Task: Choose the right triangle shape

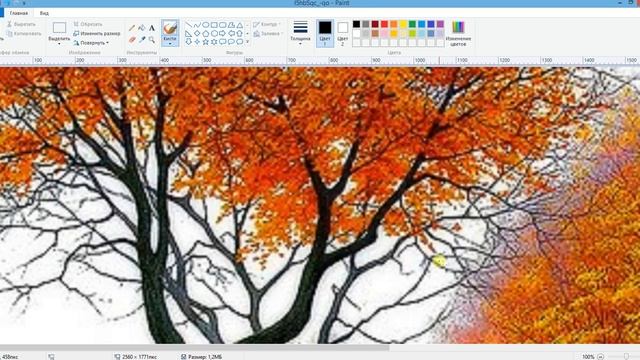Action: coord(189,33)
